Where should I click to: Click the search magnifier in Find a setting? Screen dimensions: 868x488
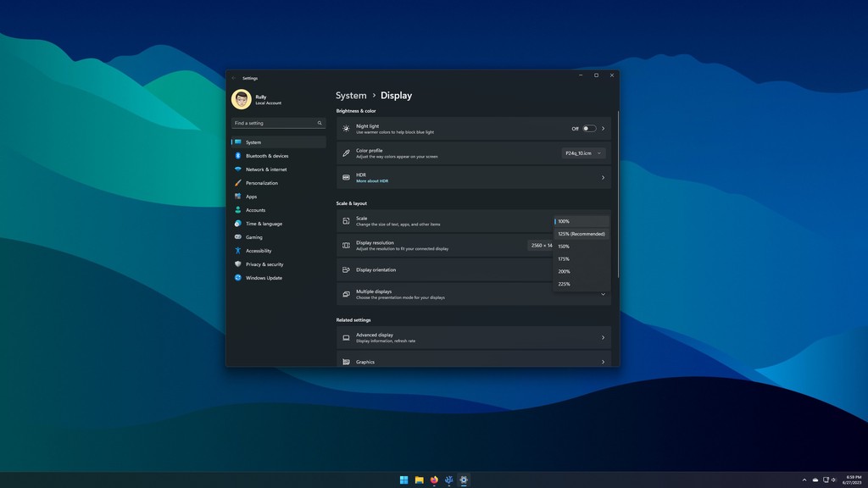coord(320,123)
